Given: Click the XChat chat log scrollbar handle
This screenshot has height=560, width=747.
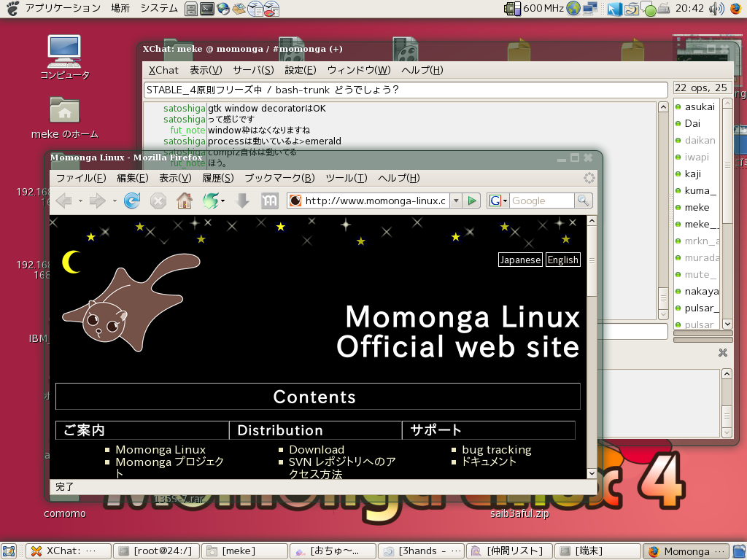Looking at the screenshot, I should coord(662,298).
